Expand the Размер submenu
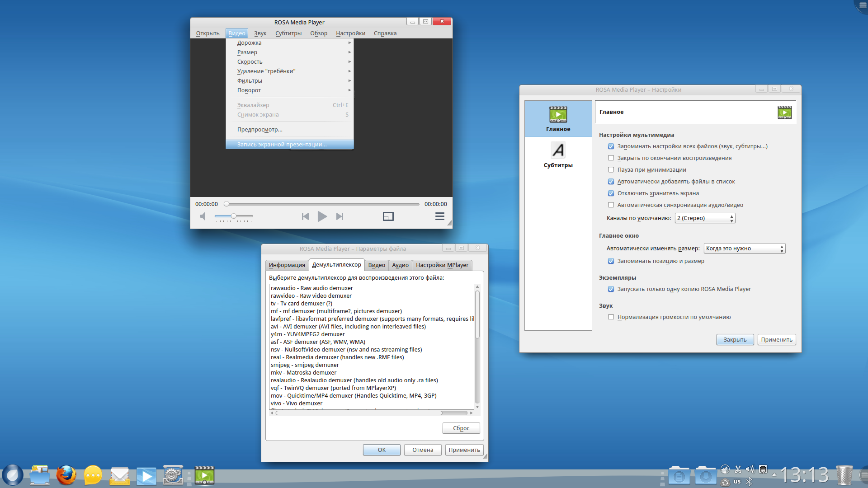The image size is (868, 488). tap(290, 52)
